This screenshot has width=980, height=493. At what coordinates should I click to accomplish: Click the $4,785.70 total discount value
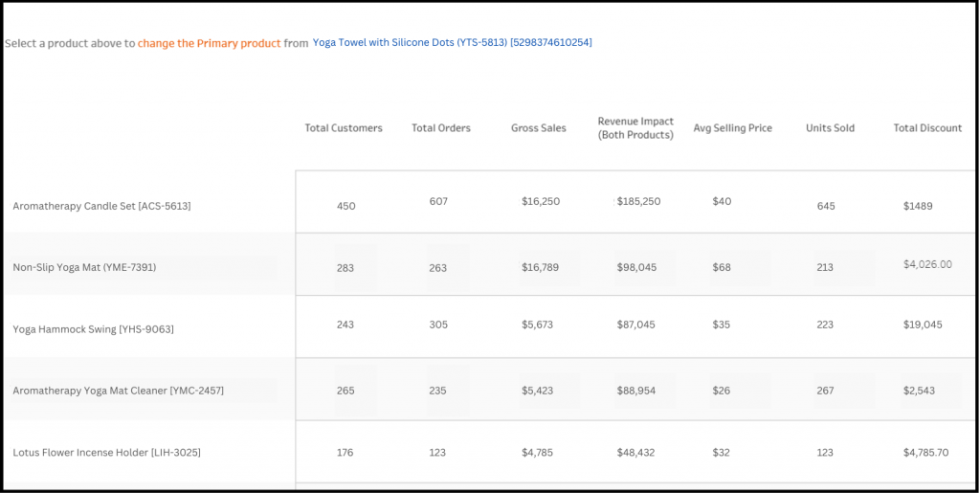tap(925, 453)
